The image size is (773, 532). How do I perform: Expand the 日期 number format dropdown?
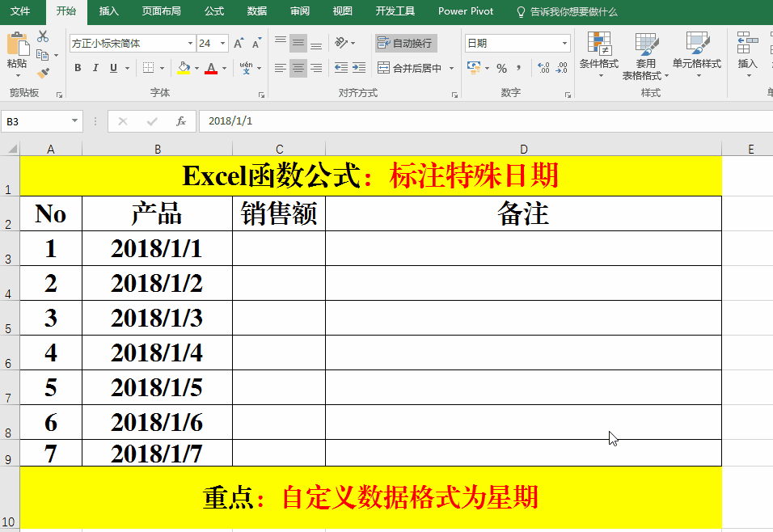click(x=564, y=44)
